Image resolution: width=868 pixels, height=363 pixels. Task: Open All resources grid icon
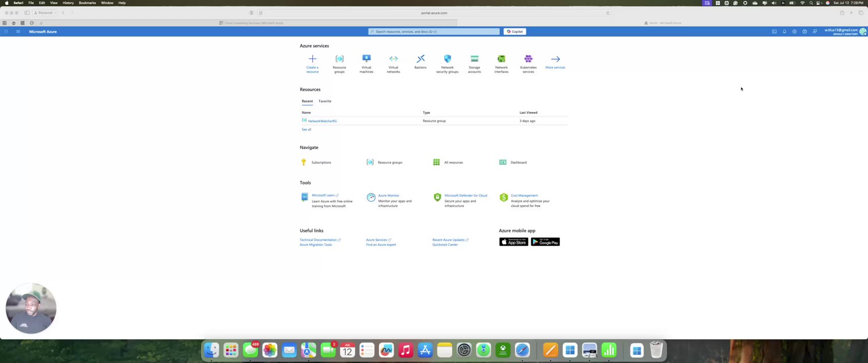(437, 162)
